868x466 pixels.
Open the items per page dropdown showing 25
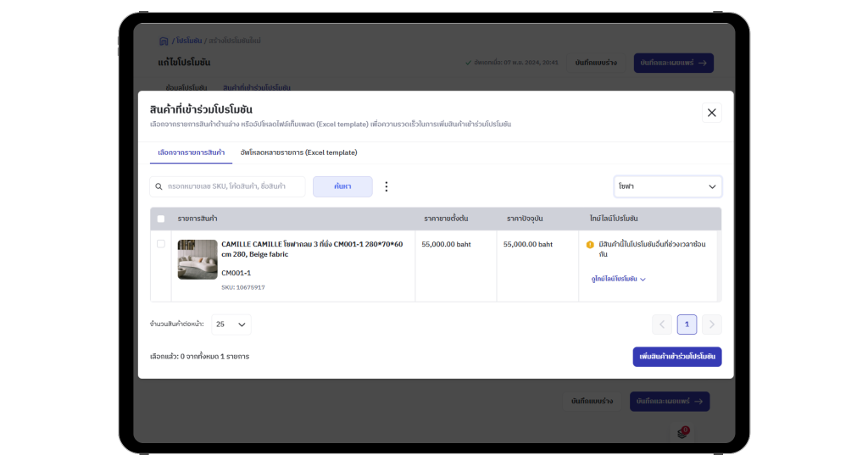click(231, 325)
